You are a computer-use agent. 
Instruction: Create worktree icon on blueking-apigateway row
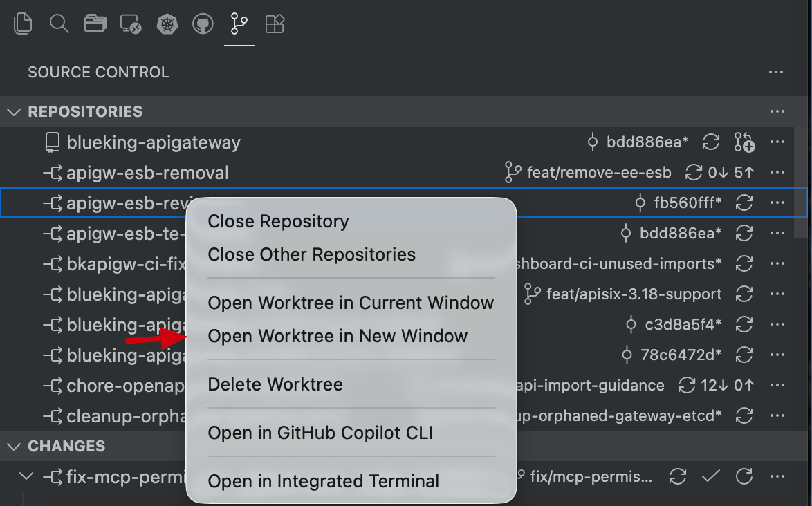[x=744, y=142]
